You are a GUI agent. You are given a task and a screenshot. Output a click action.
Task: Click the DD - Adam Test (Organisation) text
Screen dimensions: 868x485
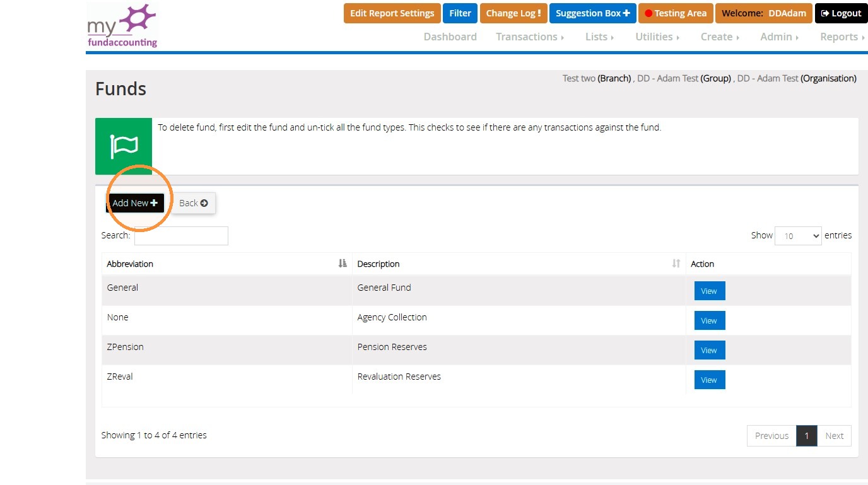797,79
